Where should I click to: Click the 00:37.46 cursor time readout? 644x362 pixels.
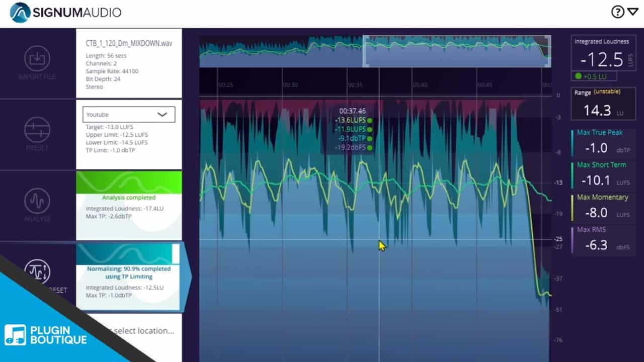point(353,111)
